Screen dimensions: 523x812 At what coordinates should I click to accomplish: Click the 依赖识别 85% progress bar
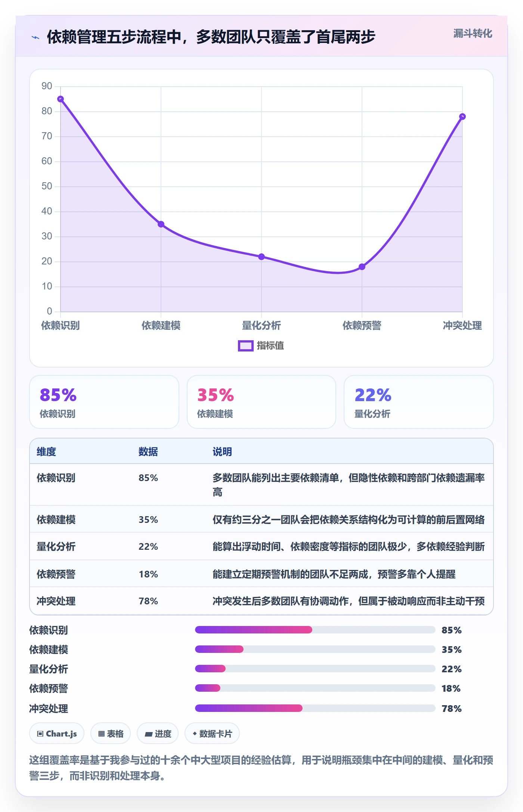coord(315,630)
